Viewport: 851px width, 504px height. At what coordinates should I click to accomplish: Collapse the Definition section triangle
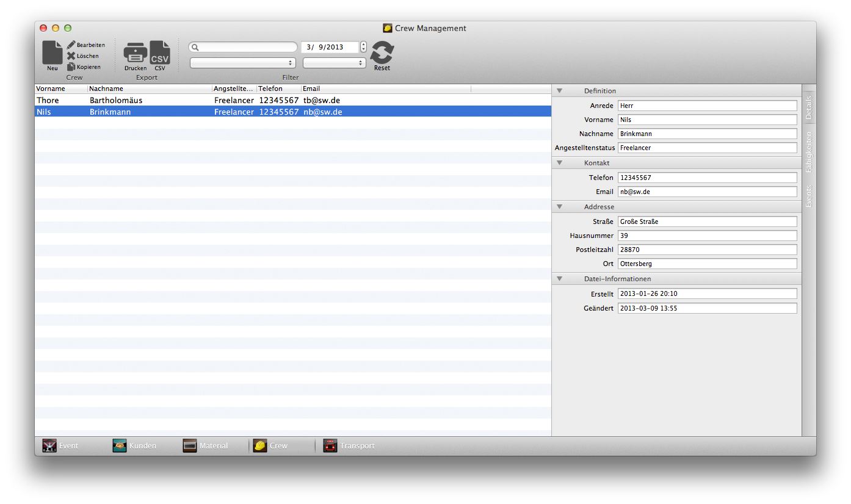559,91
